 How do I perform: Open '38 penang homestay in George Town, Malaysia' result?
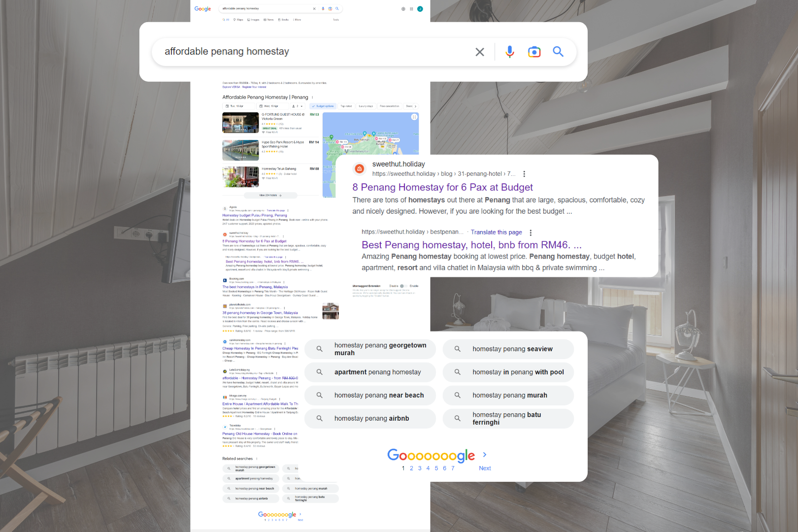(x=260, y=313)
